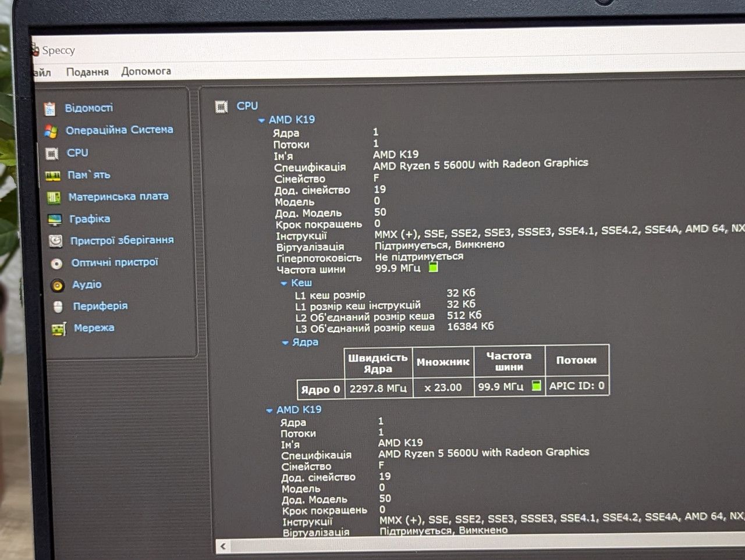Collapse the first AMD K19 tree node

[x=261, y=120]
